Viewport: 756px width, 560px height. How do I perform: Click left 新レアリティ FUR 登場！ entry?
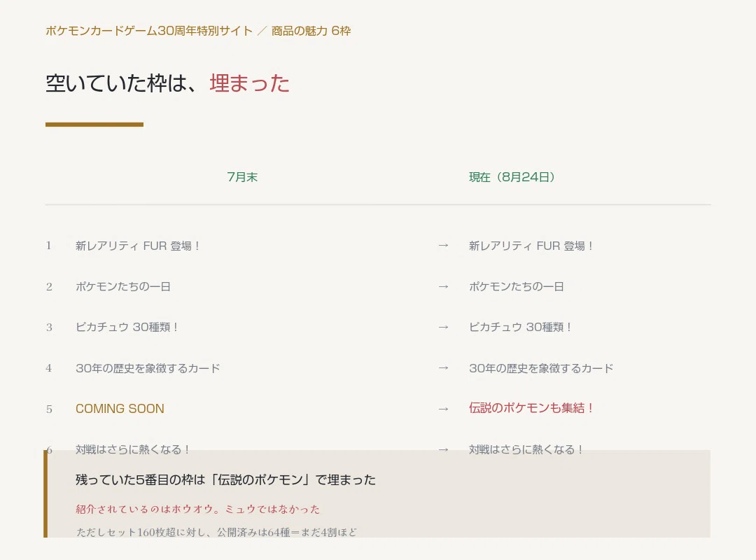point(138,246)
